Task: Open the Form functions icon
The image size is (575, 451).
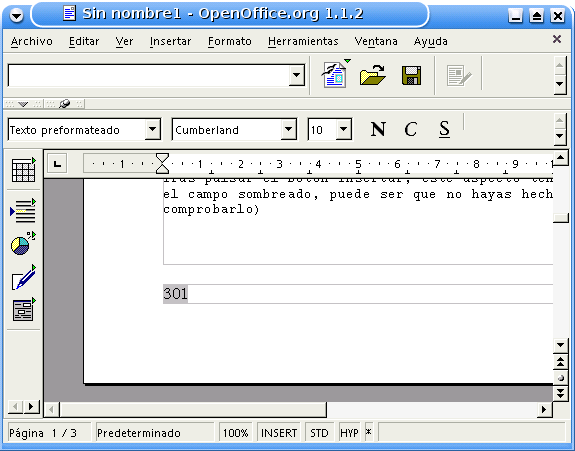Action: click(x=23, y=310)
